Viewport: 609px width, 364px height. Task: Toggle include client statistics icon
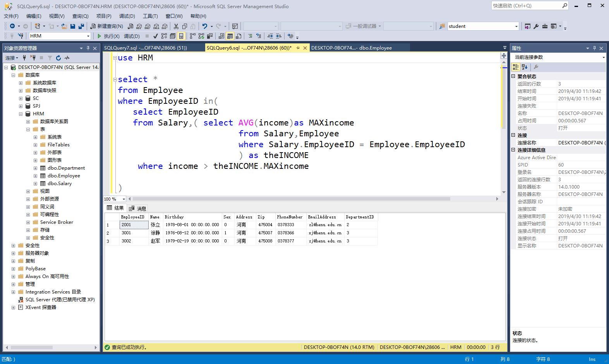(210, 36)
